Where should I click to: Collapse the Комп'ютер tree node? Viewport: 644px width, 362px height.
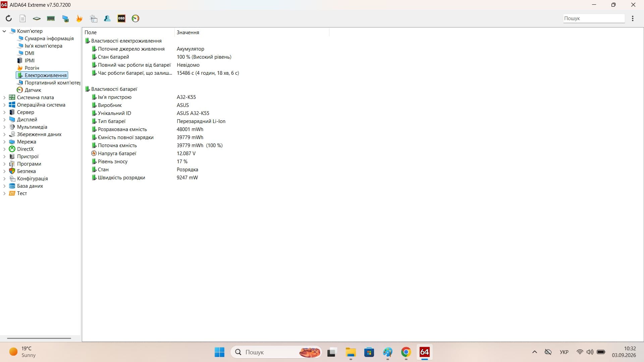pyautogui.click(x=4, y=31)
